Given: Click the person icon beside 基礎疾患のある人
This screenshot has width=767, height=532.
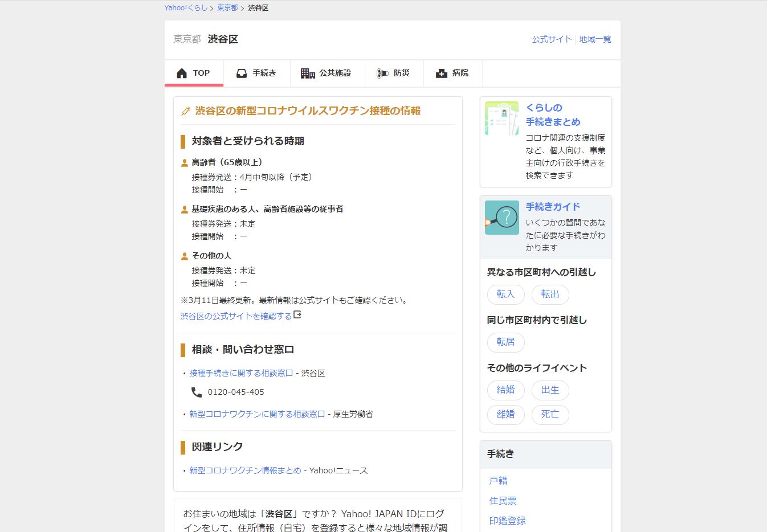Looking at the screenshot, I should click(184, 210).
